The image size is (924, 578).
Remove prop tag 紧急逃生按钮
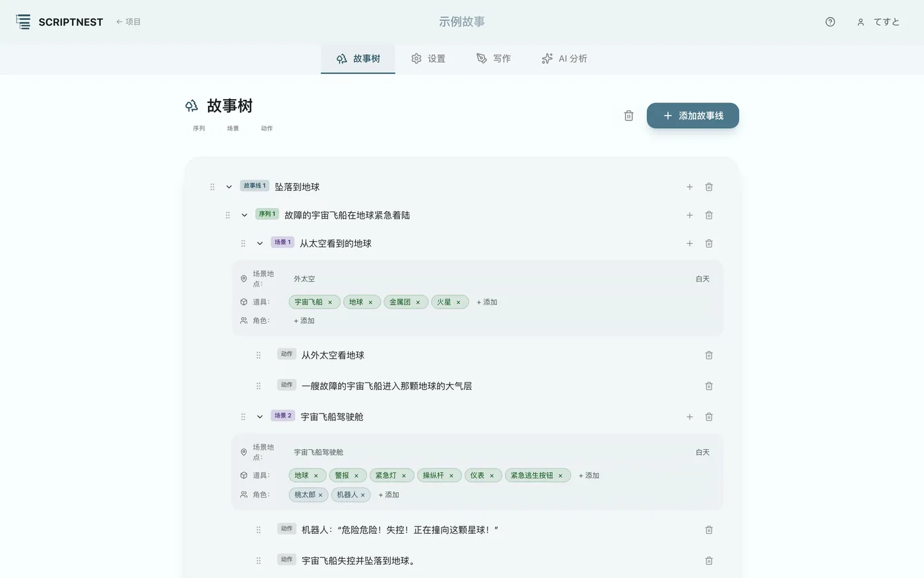coord(560,476)
